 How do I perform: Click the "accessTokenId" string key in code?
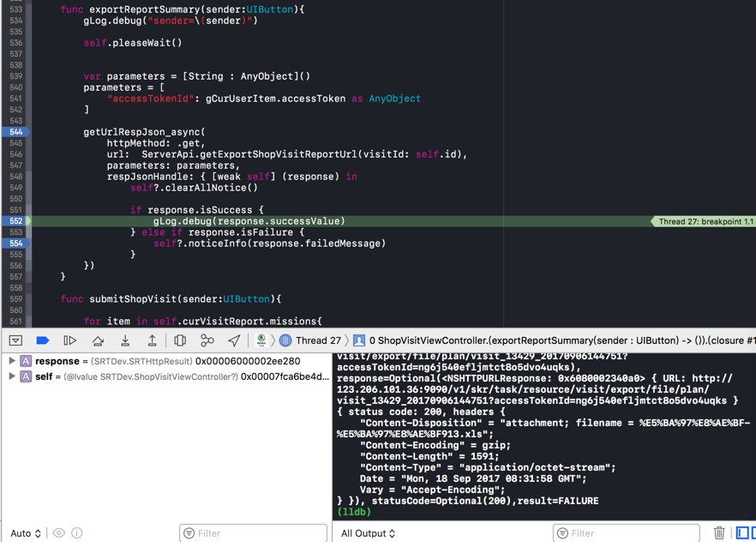(151, 99)
